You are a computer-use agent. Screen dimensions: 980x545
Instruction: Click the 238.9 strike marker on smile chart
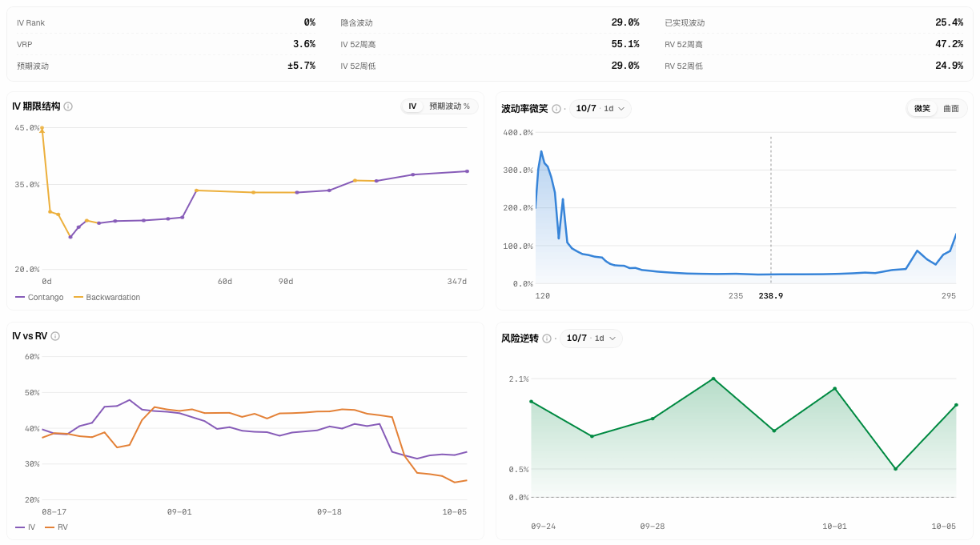click(x=771, y=296)
